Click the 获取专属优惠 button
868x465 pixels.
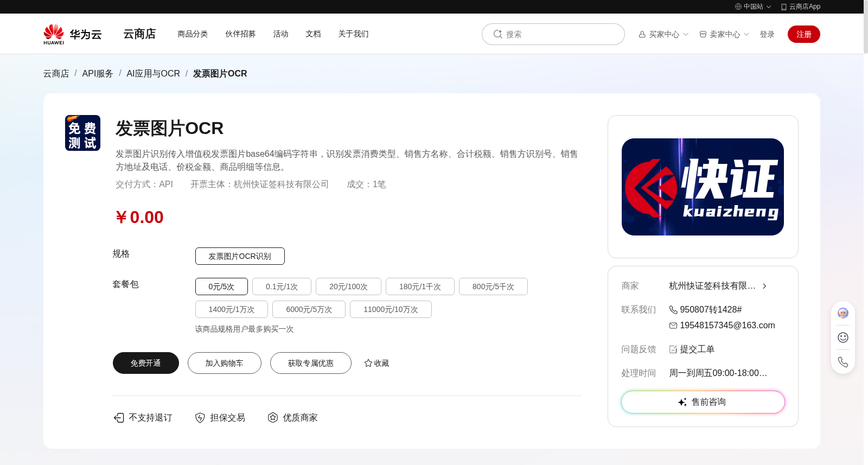[x=311, y=363]
